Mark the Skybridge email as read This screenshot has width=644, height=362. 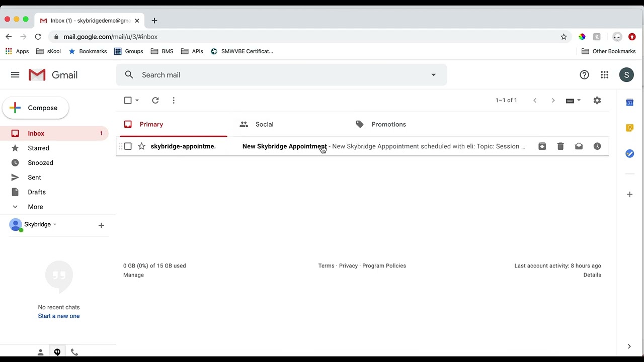pos(579,146)
